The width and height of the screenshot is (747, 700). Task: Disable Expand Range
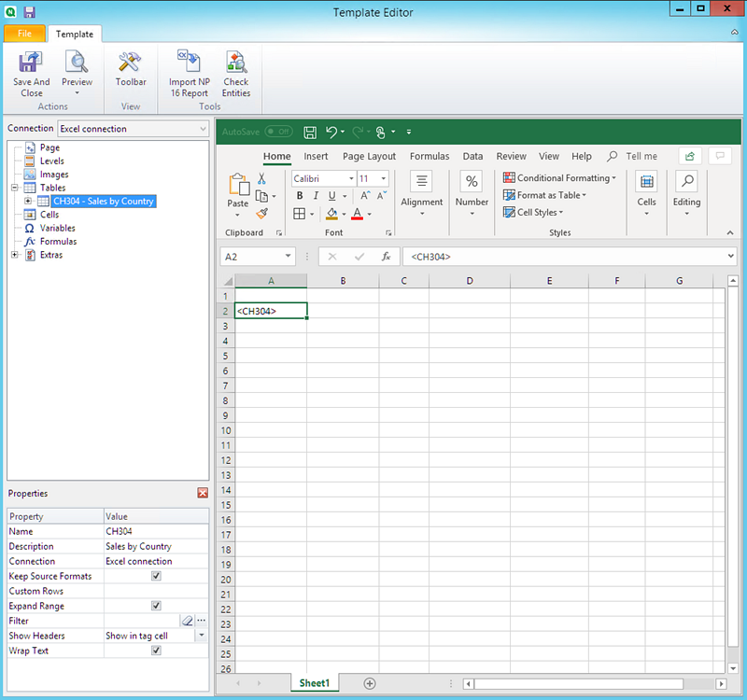[x=155, y=606]
